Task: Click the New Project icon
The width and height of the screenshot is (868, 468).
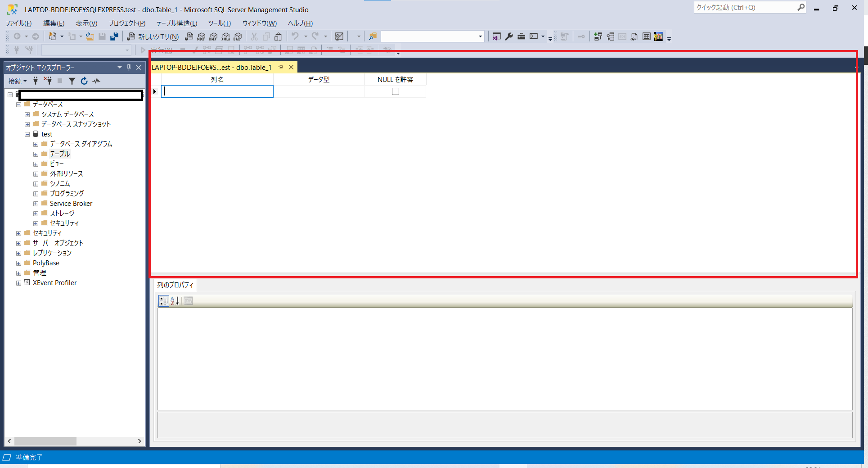Action: tap(53, 36)
